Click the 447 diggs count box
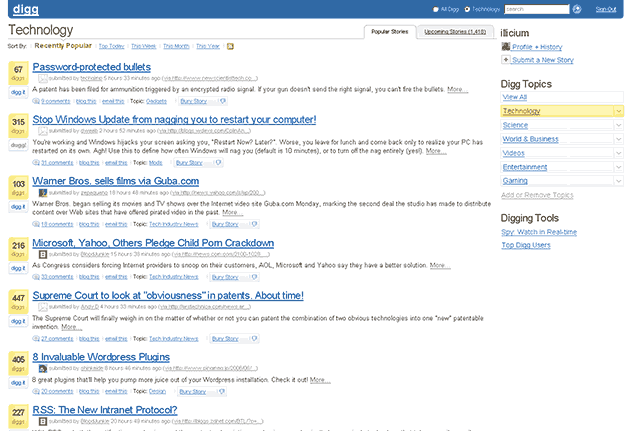The width and height of the screenshot is (632, 431). click(19, 302)
